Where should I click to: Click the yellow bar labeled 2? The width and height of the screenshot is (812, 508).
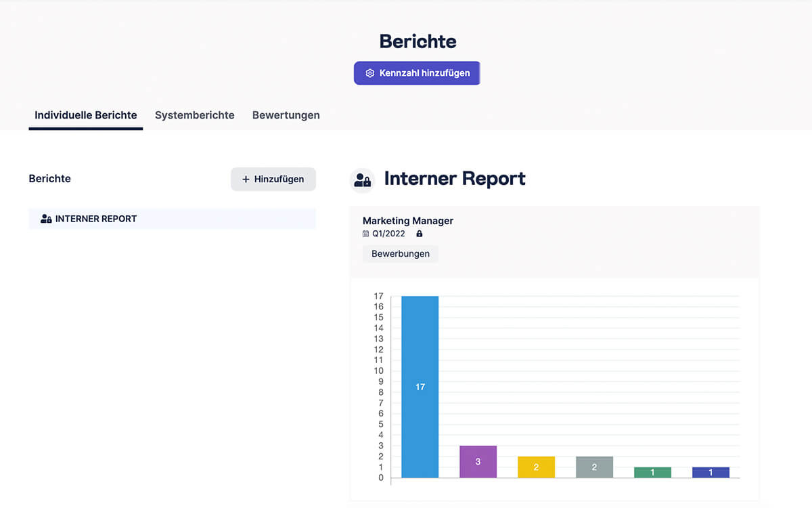pos(536,467)
